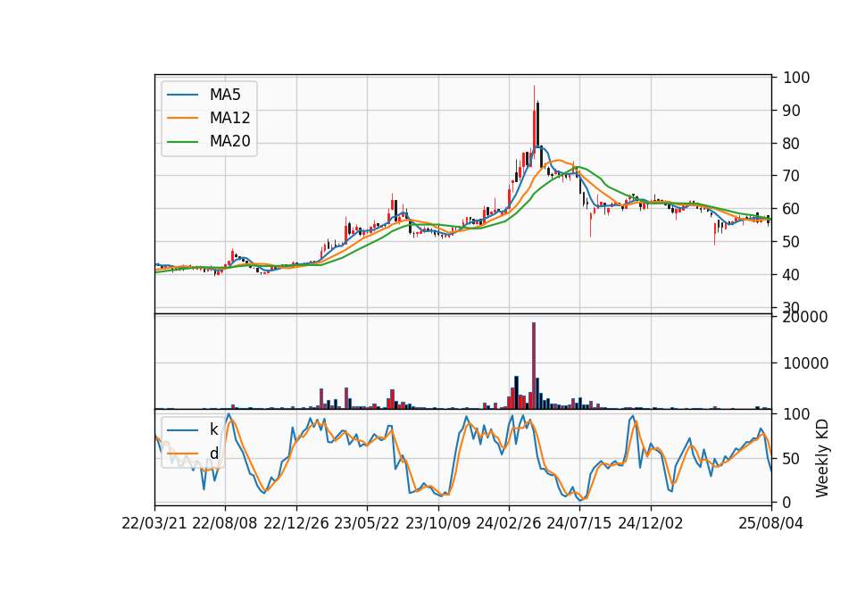Click the 50 price axis label on the price chart

point(792,242)
